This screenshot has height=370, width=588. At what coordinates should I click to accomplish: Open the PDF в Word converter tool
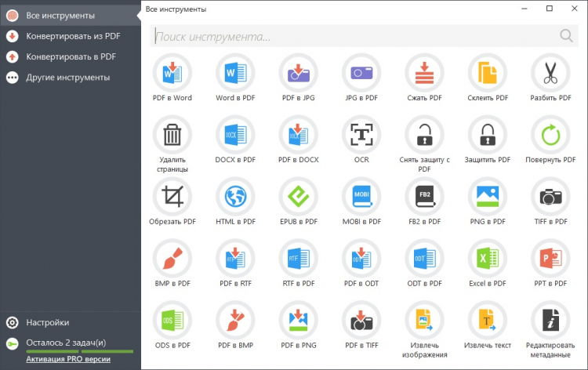pyautogui.click(x=172, y=73)
